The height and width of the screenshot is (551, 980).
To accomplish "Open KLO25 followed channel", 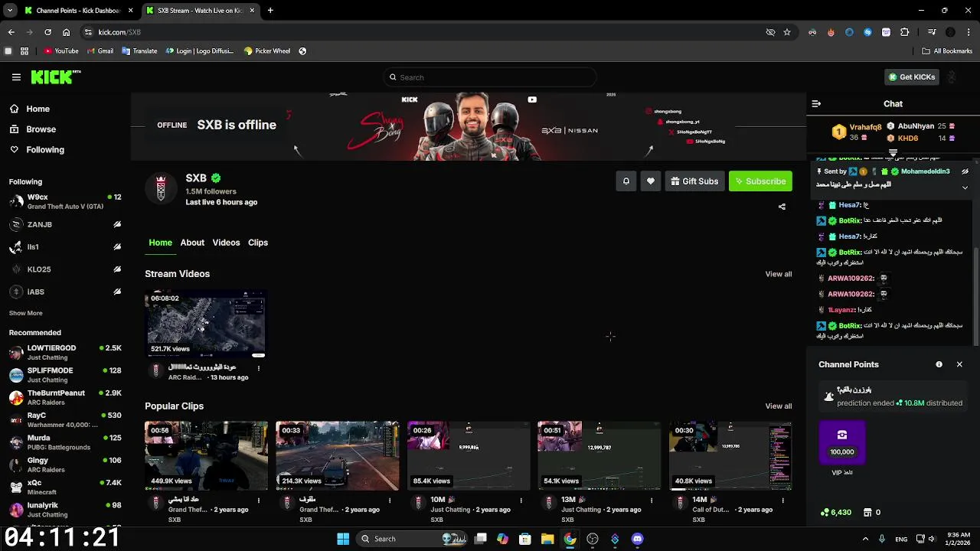I will tap(65, 269).
